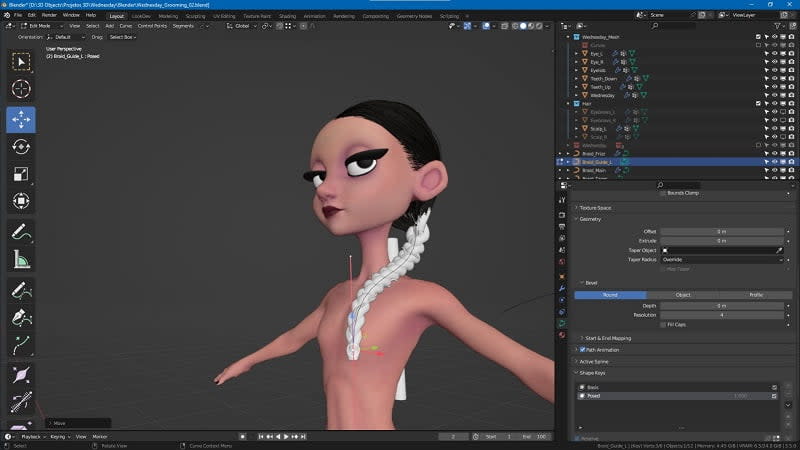Set Bevel mode to Round

coord(610,295)
